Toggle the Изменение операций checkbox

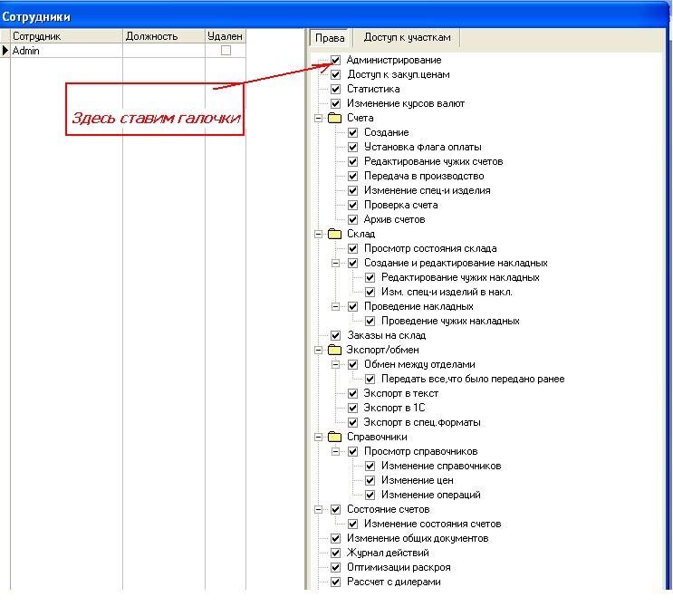click(x=370, y=495)
